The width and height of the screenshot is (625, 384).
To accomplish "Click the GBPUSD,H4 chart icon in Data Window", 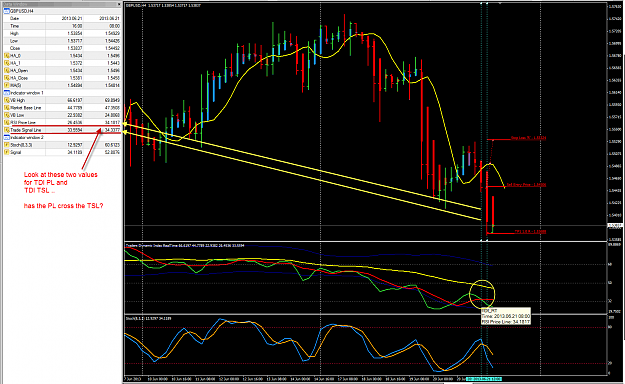I will click(6, 11).
